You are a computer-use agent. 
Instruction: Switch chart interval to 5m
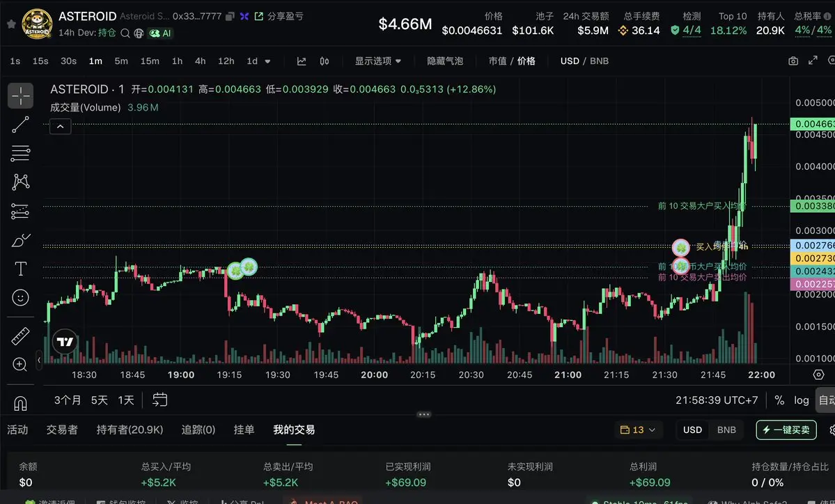click(x=121, y=61)
